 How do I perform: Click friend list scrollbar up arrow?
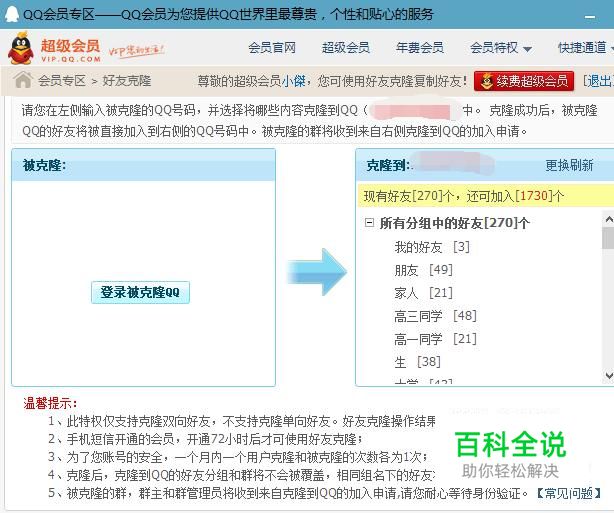click(609, 219)
